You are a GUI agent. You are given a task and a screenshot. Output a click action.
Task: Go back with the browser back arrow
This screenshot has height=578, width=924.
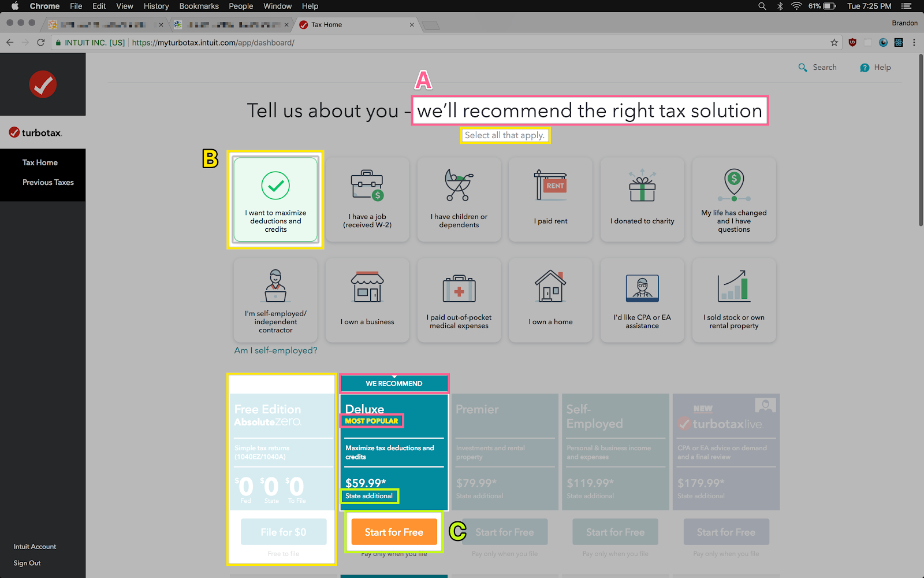coord(10,42)
